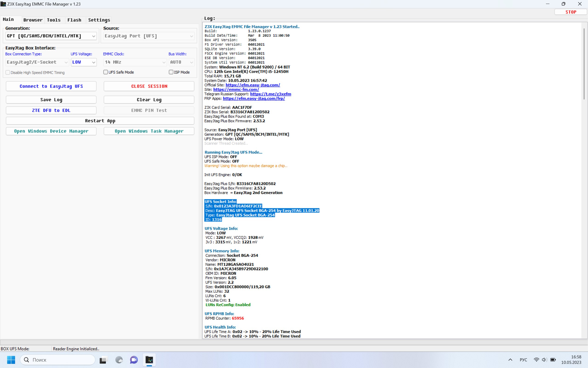Click the Save Log button
Viewport: 588px width, 368px height.
(51, 100)
